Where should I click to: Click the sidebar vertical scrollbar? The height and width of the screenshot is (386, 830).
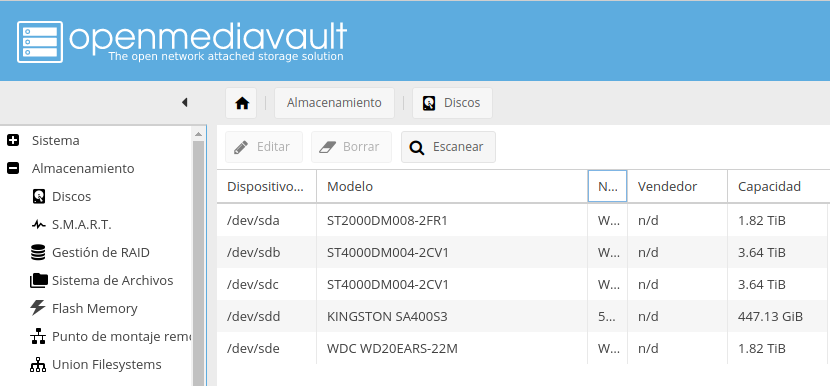click(199, 259)
